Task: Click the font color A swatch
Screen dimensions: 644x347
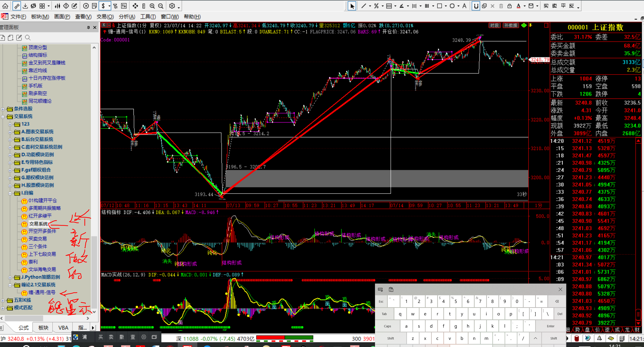Action: [x=518, y=6]
